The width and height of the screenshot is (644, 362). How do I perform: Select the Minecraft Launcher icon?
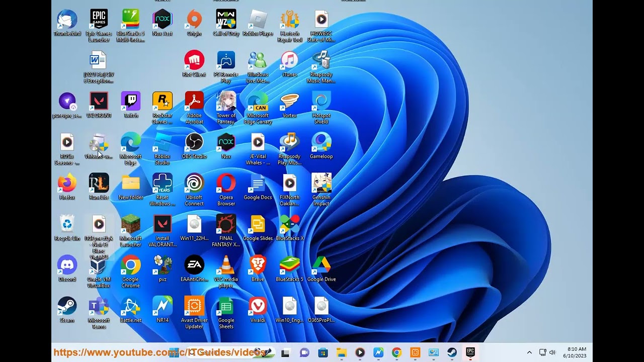click(130, 230)
